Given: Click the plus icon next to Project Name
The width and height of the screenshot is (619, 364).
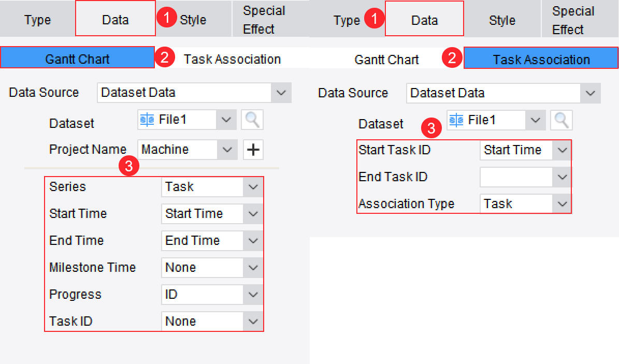Looking at the screenshot, I should pos(253,149).
